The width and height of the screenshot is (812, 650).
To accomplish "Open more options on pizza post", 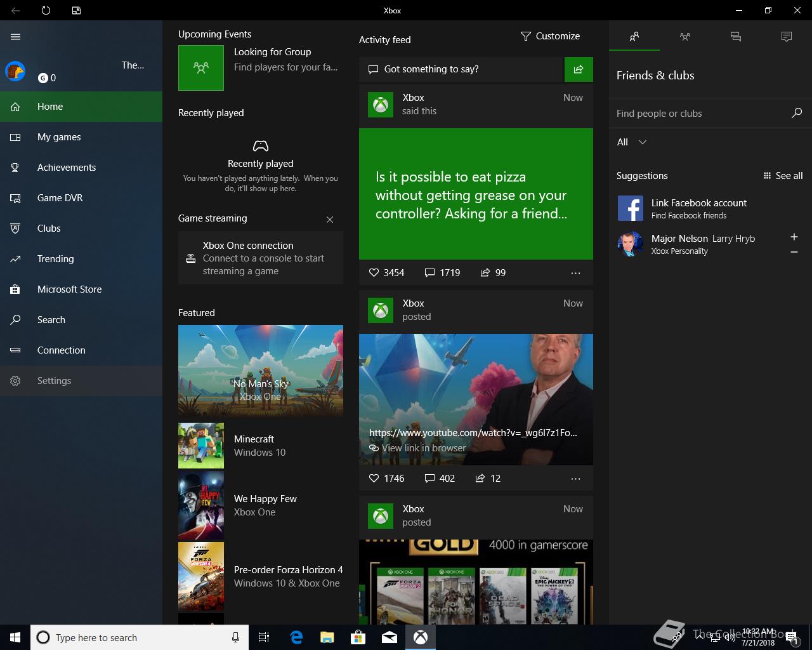I will (575, 273).
